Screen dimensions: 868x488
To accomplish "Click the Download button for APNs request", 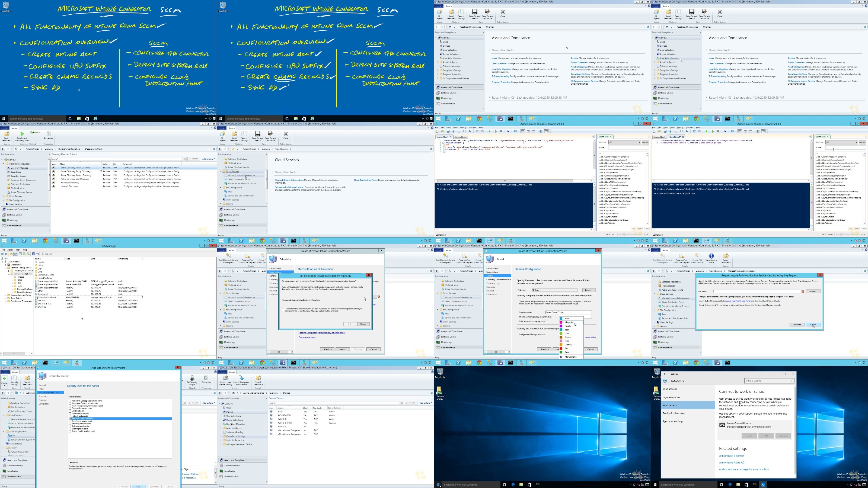I will (797, 325).
